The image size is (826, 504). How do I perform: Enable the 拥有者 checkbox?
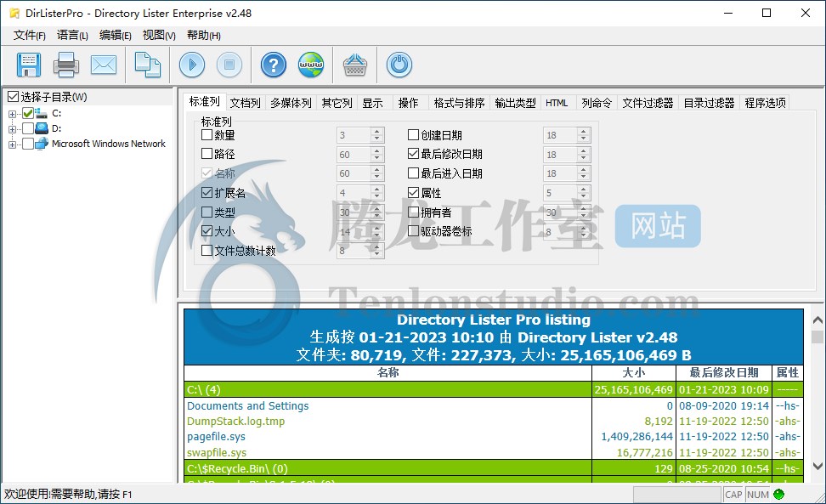click(413, 212)
